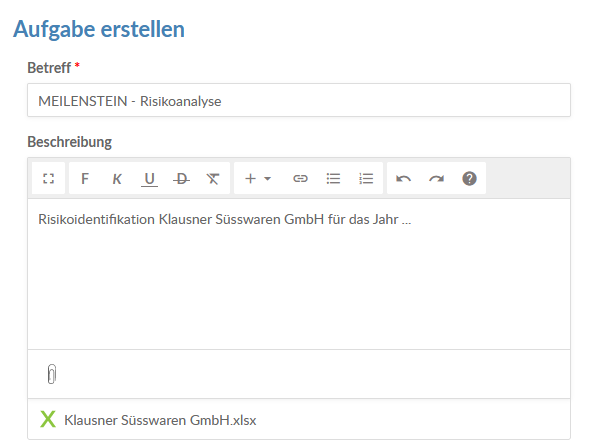The image size is (598, 445).
Task: Click text 'Risikoidentifikation Klausner Süsswaren GmbH'
Action: [x=181, y=220]
